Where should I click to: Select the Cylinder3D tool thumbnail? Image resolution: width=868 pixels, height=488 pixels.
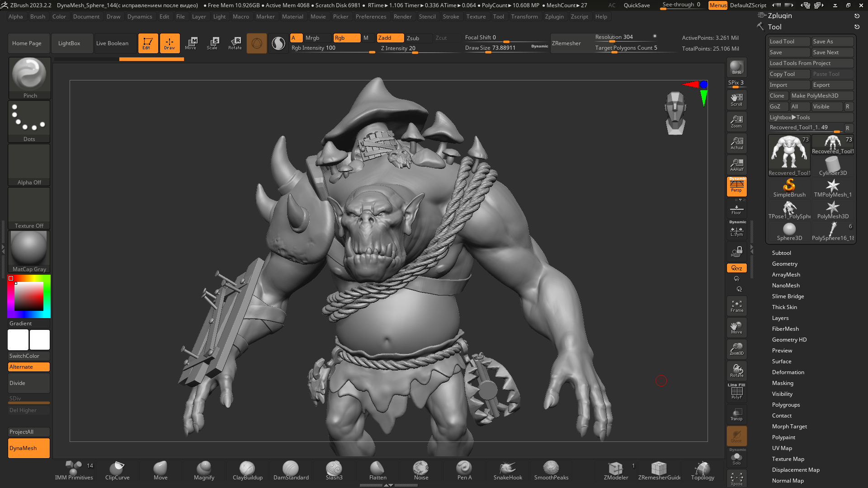click(x=833, y=166)
